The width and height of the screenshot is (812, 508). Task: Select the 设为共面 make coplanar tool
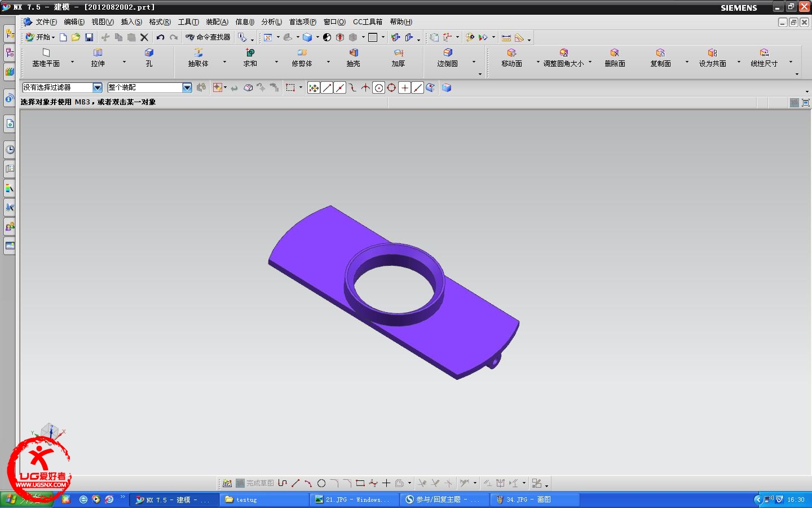[713, 58]
